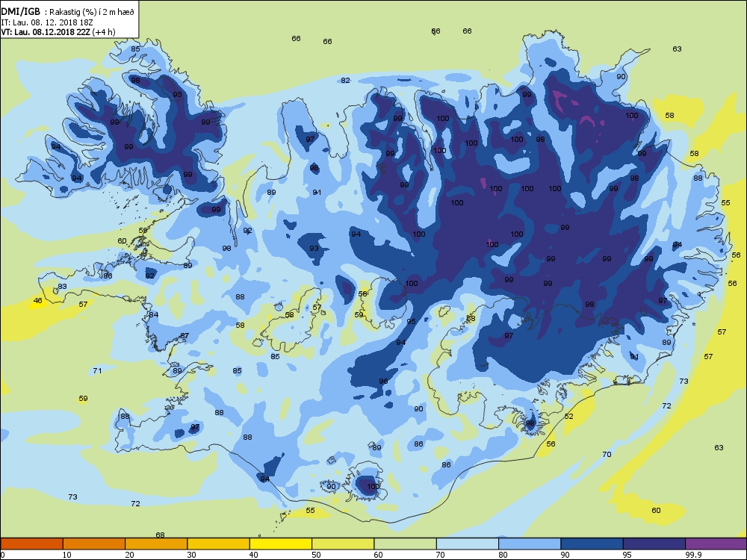Click the 60–70 light green legend swatch
The image size is (747, 560).
pyautogui.click(x=406, y=544)
